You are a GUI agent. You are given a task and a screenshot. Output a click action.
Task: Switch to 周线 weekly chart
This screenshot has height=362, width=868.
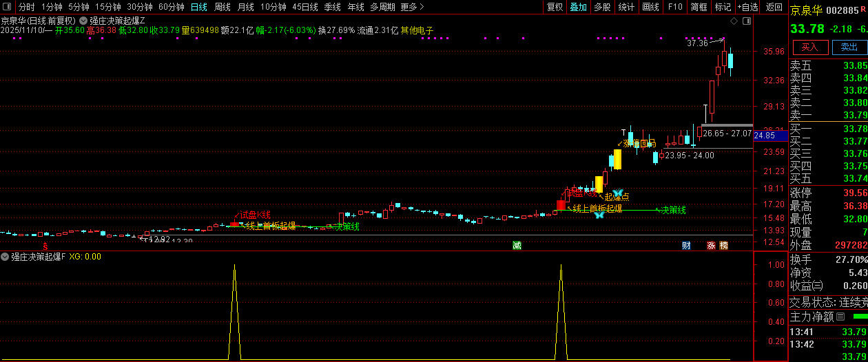[222, 7]
